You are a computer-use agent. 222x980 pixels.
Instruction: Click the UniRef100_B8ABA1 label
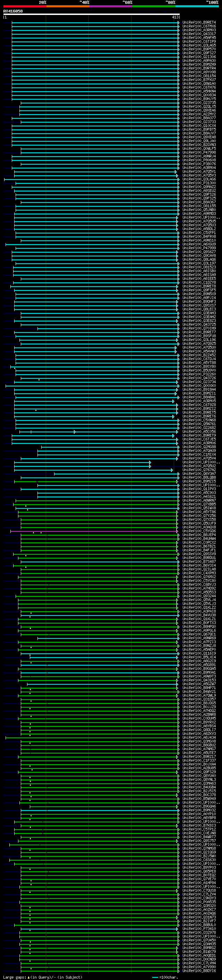coord(199,397)
